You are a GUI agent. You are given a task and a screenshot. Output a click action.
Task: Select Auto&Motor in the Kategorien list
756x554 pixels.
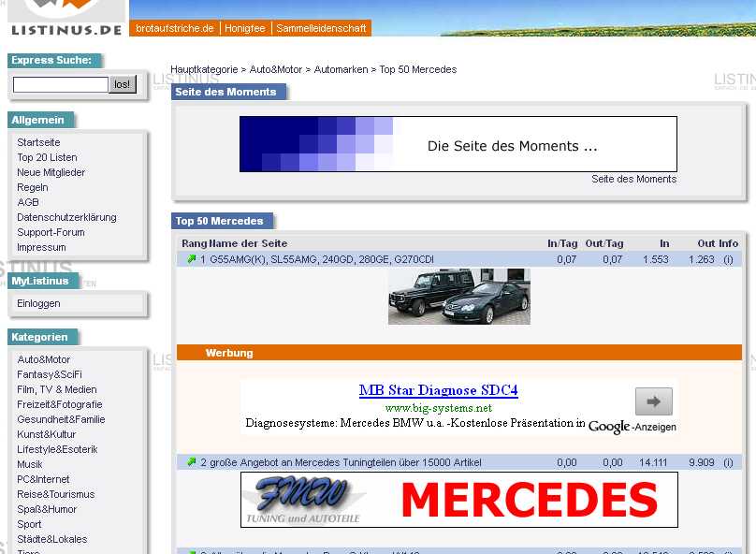43,359
